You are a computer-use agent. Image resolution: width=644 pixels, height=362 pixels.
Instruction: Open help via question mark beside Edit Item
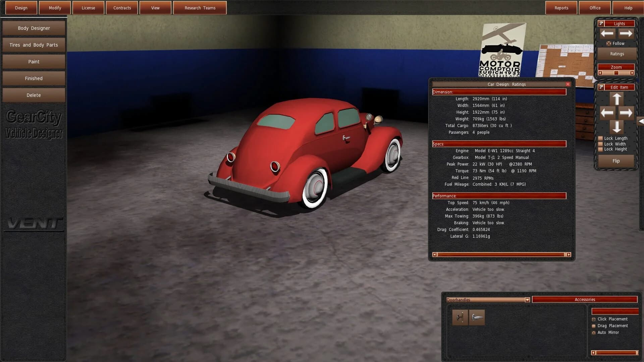(x=601, y=87)
